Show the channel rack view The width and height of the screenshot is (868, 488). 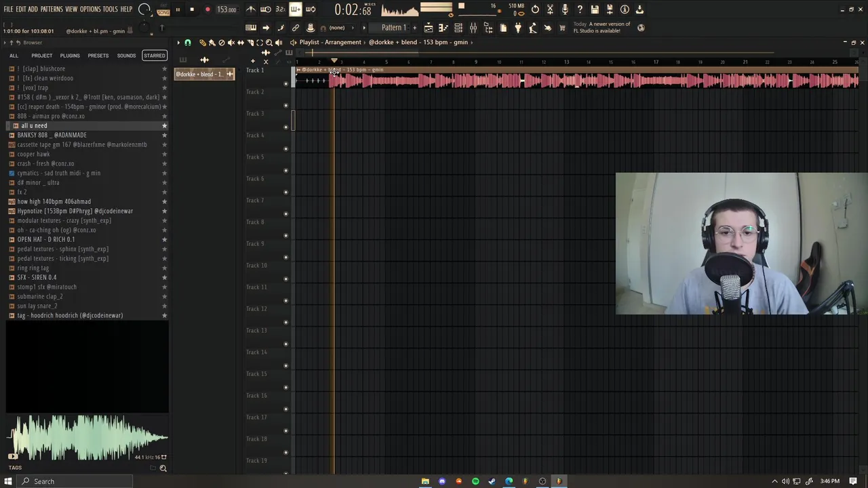pyautogui.click(x=458, y=28)
